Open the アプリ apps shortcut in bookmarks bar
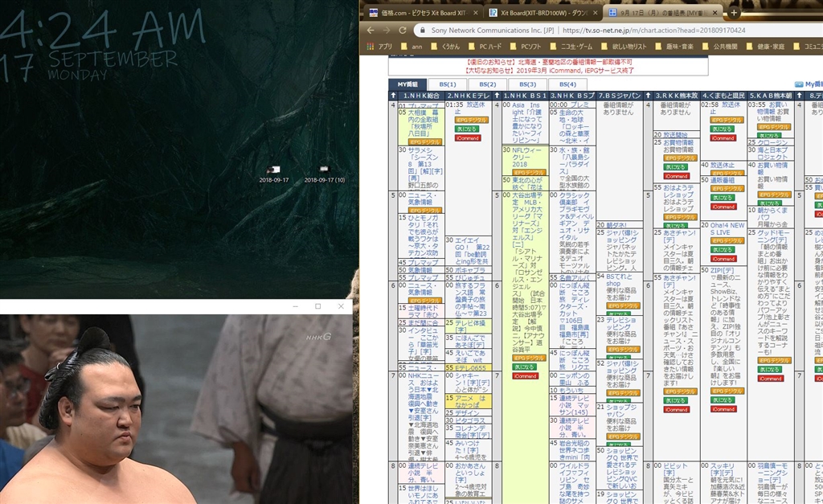The height and width of the screenshot is (504, 823). 380,46
